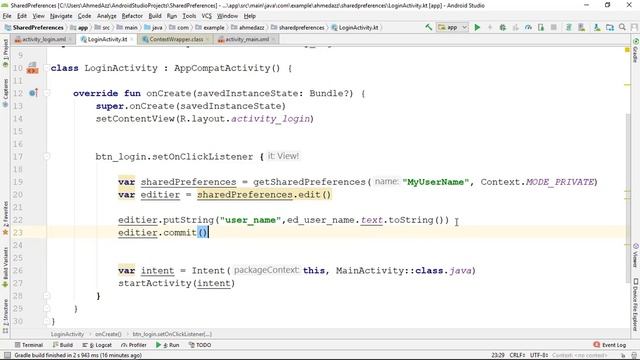Click the "MyUserName" string on line 19
640x360 pixels.
tap(436, 182)
